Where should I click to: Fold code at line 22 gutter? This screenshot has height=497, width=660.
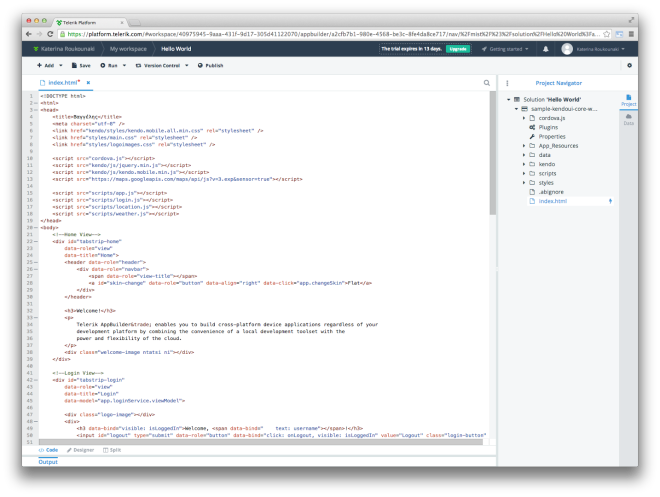[x=36, y=242]
